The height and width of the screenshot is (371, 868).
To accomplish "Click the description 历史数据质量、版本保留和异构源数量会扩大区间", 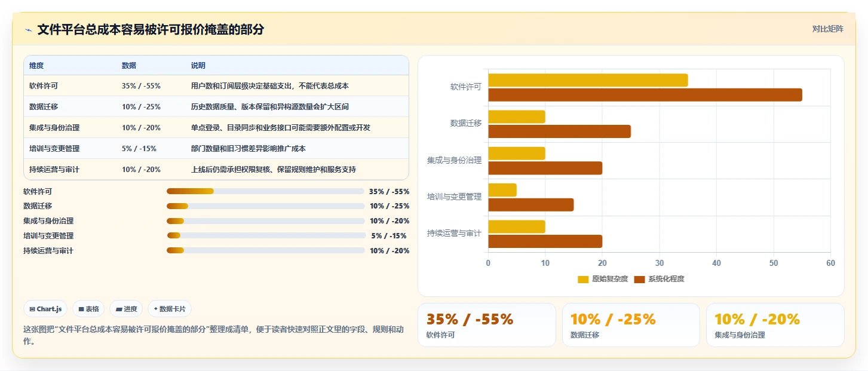I will pos(270,107).
